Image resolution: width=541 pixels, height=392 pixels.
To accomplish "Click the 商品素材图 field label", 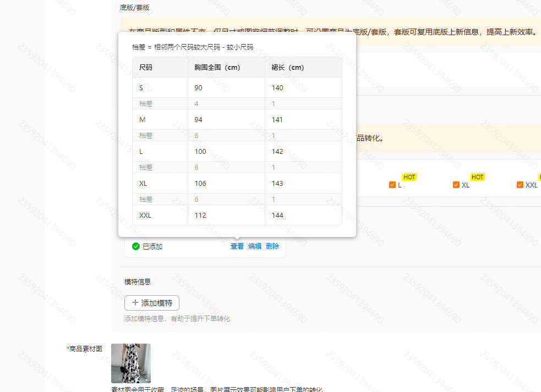I will coord(85,349).
